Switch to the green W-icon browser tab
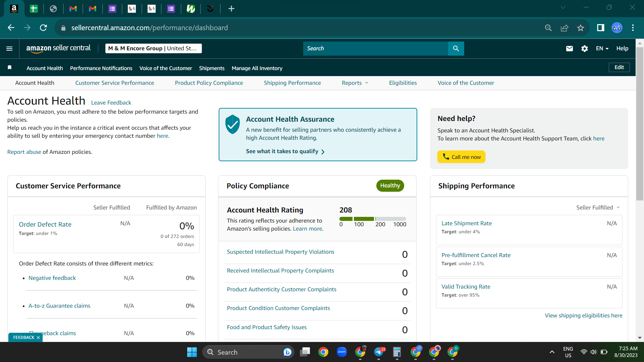Image resolution: width=644 pixels, height=362 pixels. tap(191, 9)
